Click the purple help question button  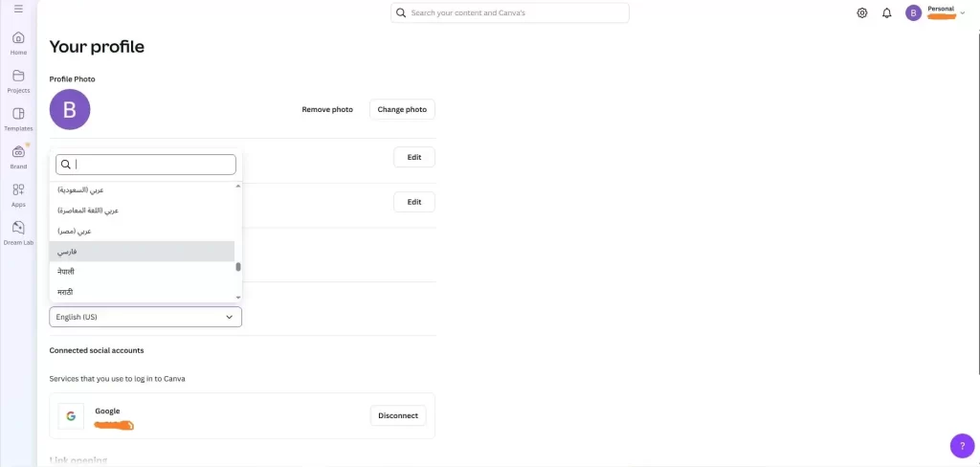(962, 446)
